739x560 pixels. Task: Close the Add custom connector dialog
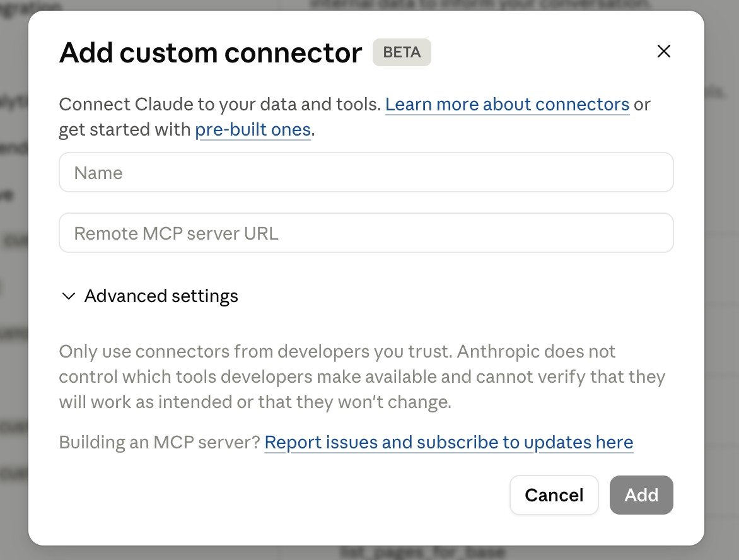(663, 51)
